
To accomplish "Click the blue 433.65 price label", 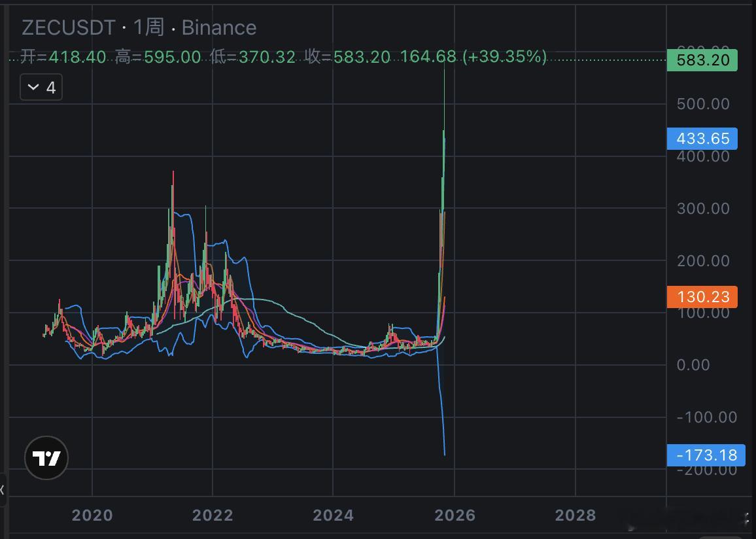I will 702,139.
